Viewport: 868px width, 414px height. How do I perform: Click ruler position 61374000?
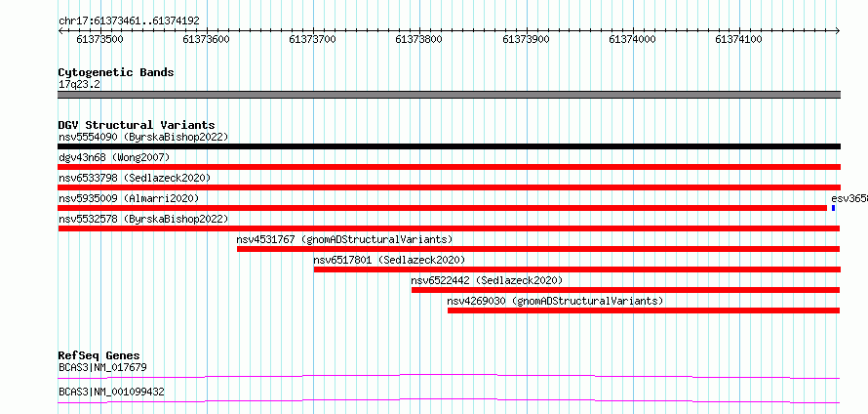point(633,39)
